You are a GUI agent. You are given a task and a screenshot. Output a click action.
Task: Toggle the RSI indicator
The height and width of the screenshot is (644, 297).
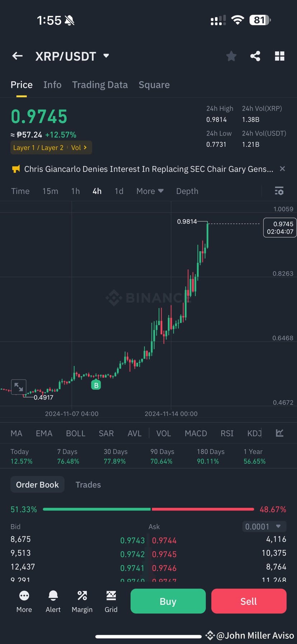coord(227,433)
